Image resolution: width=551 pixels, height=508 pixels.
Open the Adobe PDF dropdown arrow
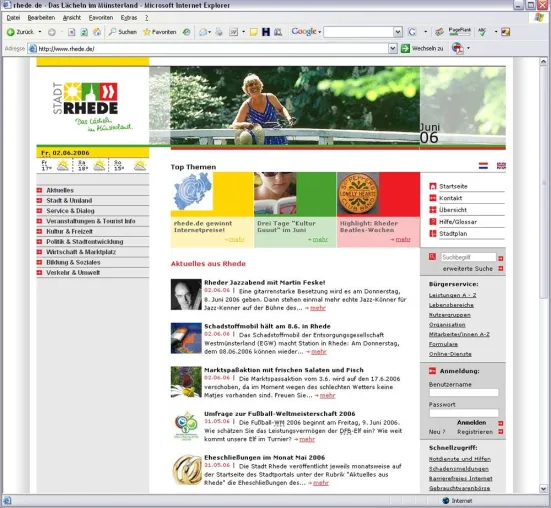tap(468, 48)
